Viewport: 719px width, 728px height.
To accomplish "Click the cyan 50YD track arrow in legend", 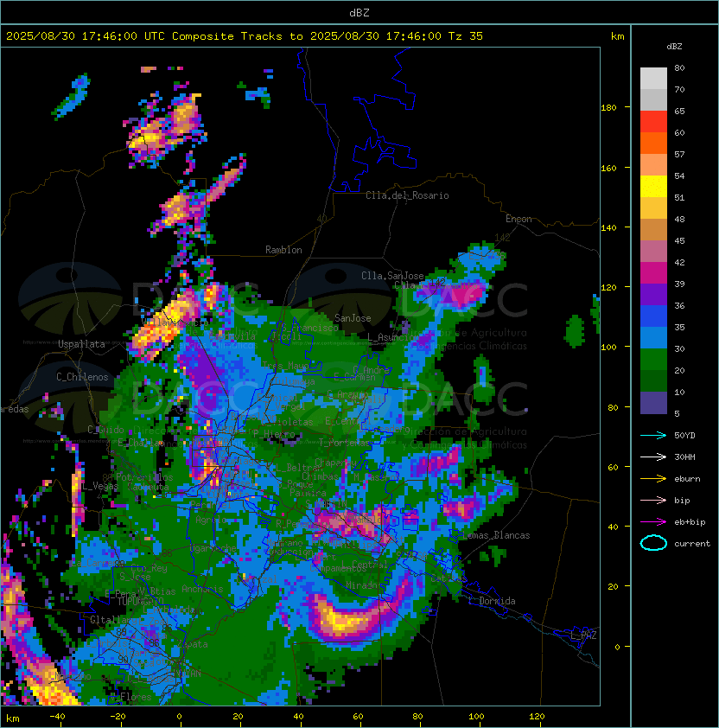I will [x=653, y=436].
